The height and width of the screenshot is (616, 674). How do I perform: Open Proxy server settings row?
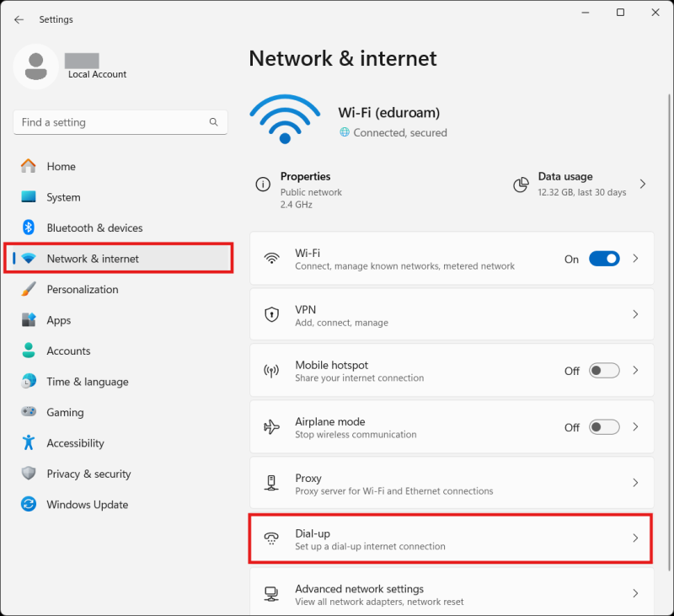click(452, 483)
